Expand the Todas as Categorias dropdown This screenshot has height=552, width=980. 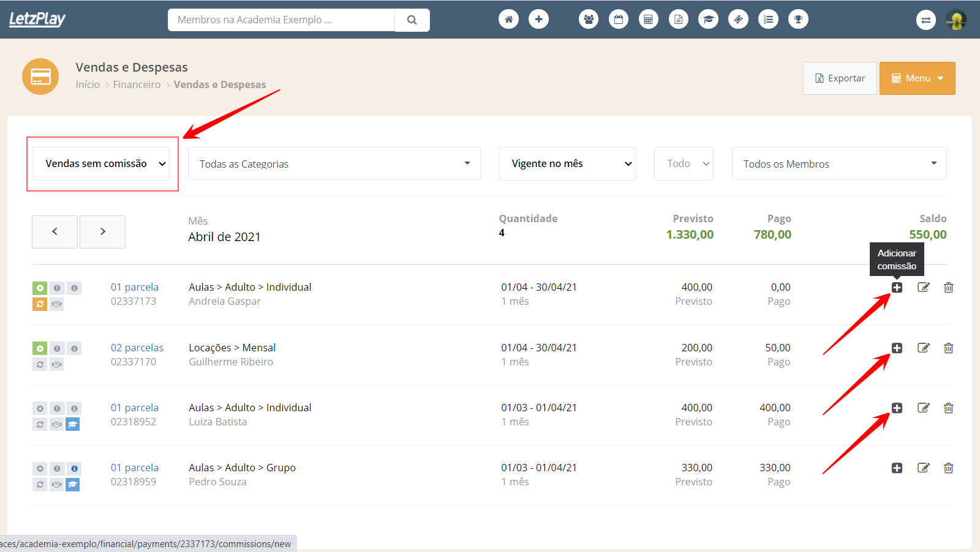coord(334,163)
